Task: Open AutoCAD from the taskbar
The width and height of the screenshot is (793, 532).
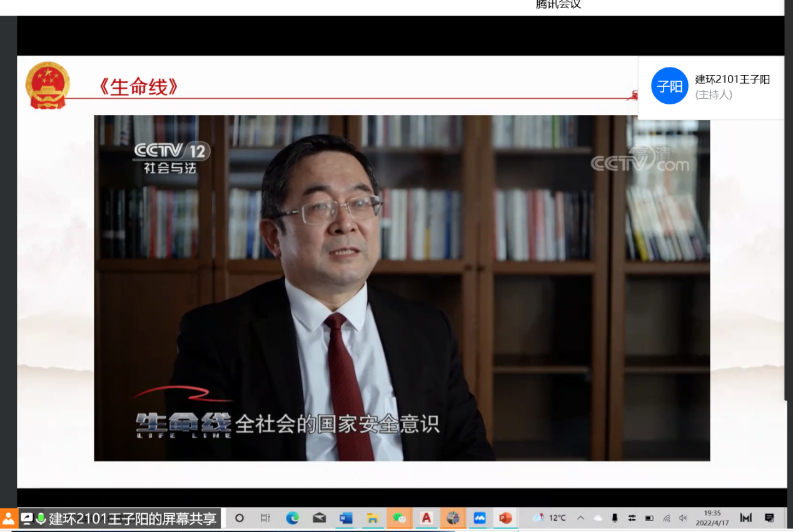Action: (x=427, y=518)
